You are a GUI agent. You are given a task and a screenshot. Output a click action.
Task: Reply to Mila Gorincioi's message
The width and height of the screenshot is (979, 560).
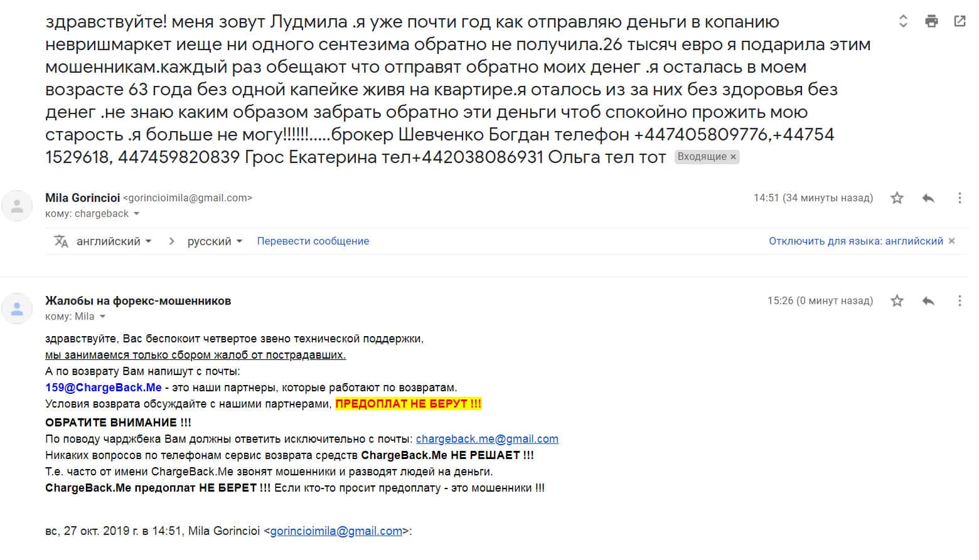(928, 198)
